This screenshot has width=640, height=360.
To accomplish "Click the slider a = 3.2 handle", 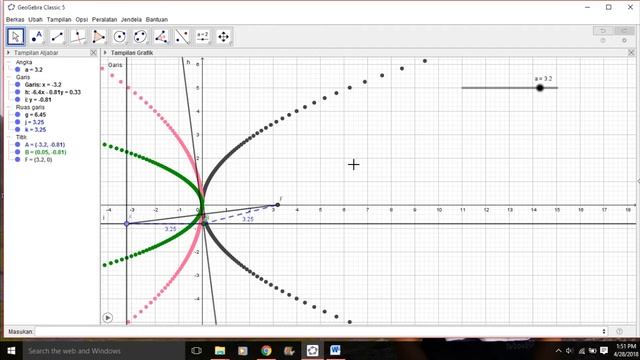I will (540, 88).
